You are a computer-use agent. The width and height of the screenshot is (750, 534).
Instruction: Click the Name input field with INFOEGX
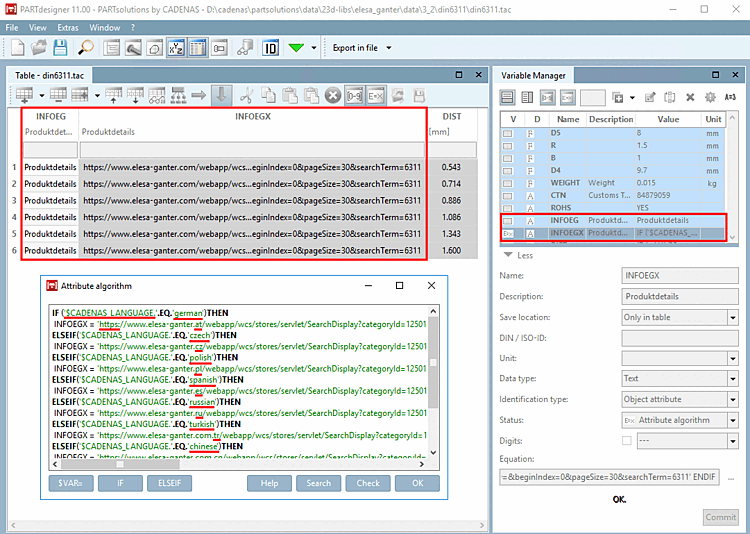(680, 275)
